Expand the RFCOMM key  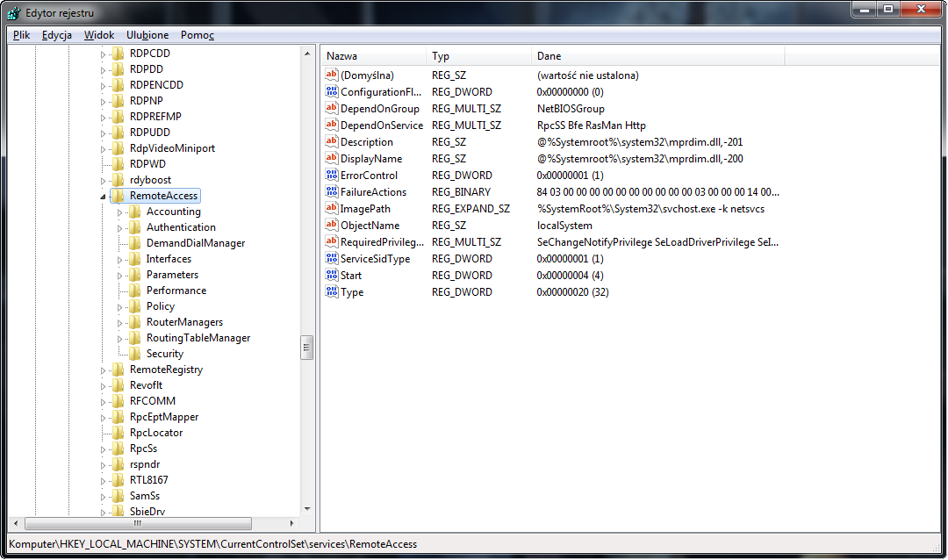(x=103, y=401)
